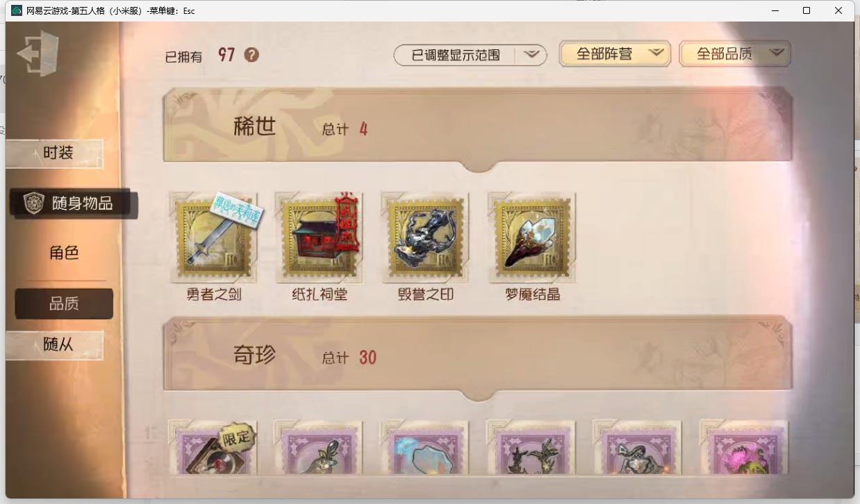Click the last pink glowing 奇珍 stamp

pyautogui.click(x=743, y=448)
